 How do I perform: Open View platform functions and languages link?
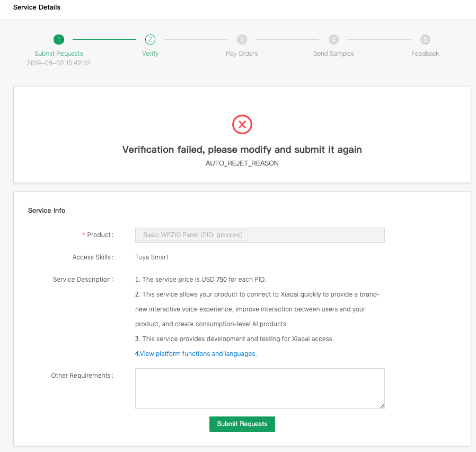[x=196, y=354]
